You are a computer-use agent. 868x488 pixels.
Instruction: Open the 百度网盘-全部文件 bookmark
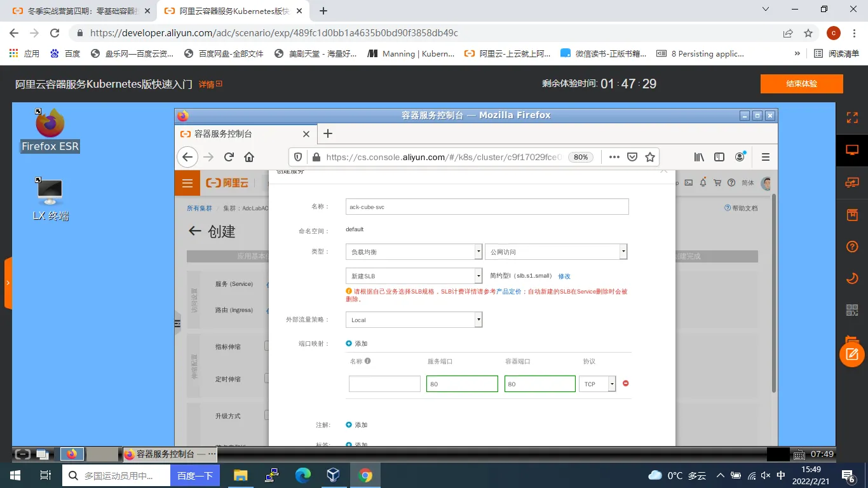[x=224, y=53]
